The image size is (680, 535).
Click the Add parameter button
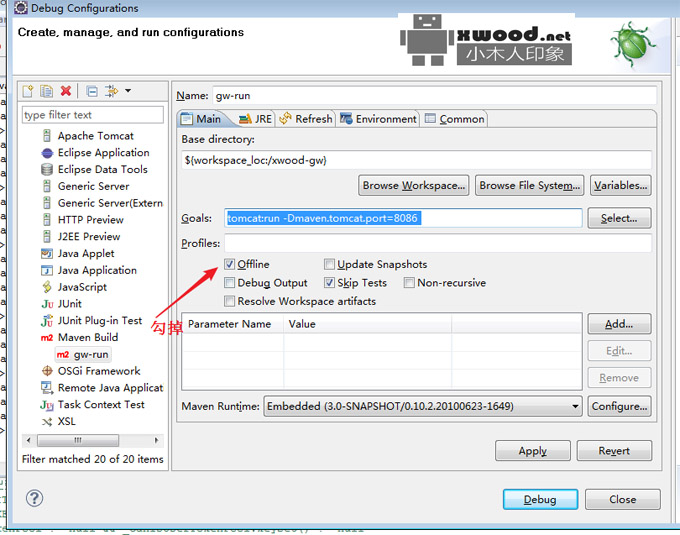point(619,324)
